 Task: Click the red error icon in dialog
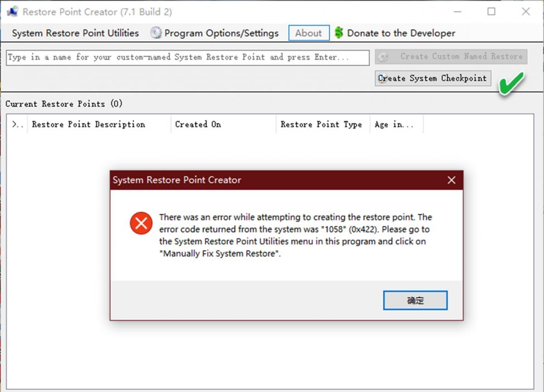[141, 223]
